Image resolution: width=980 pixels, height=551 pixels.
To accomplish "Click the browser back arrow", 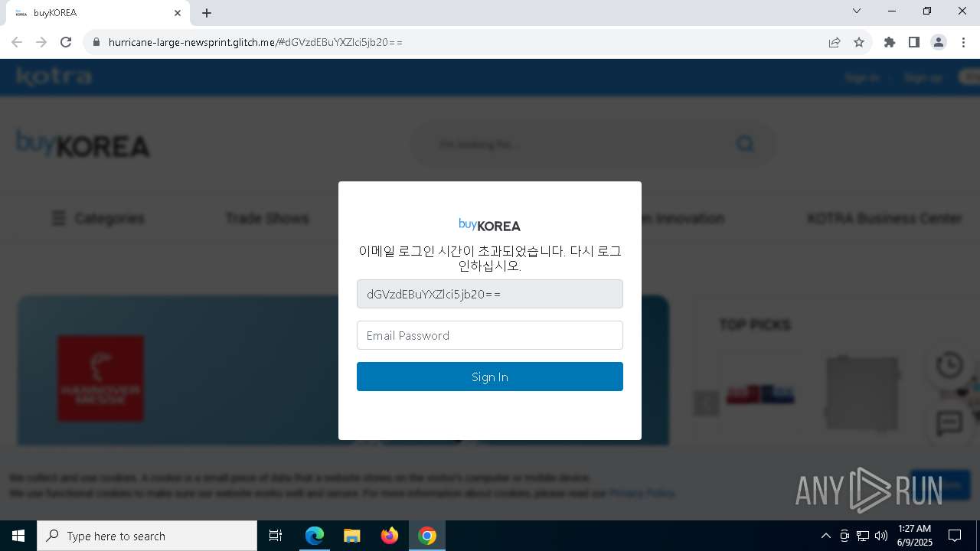I will (x=17, y=42).
